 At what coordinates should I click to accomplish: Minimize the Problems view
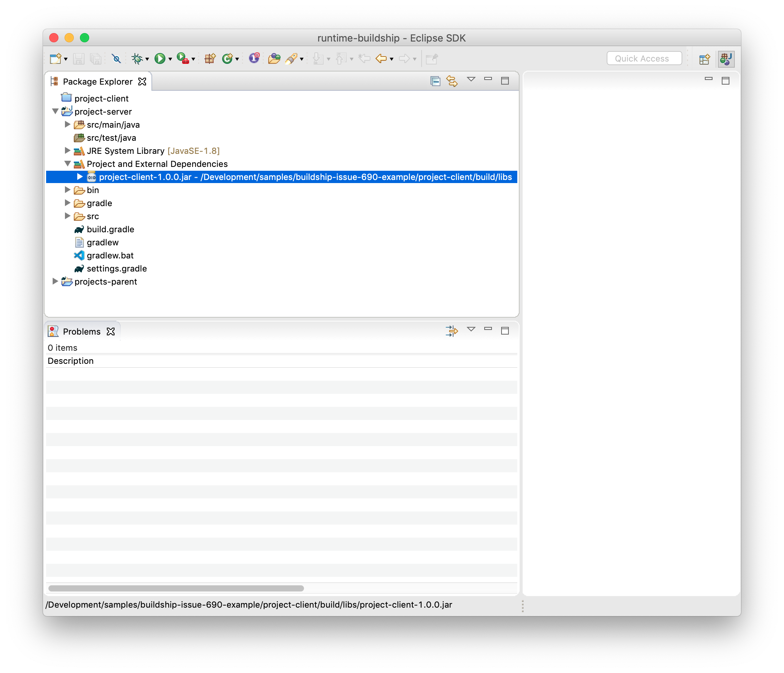(x=488, y=330)
